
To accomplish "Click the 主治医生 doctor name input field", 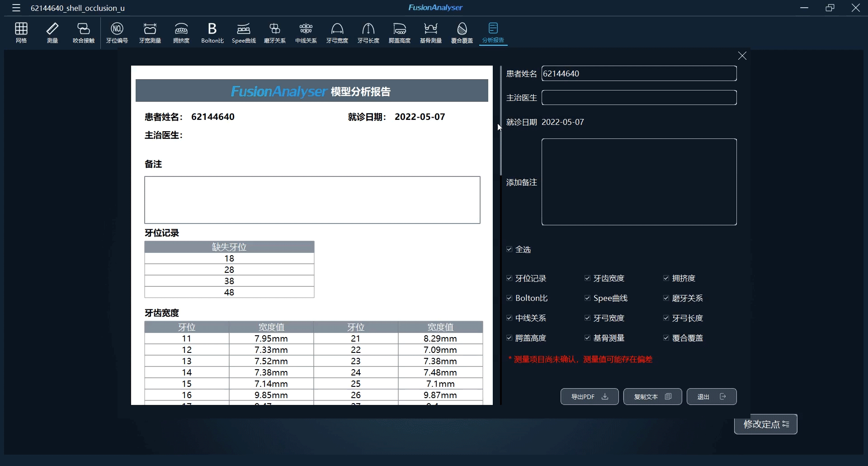I will (639, 98).
